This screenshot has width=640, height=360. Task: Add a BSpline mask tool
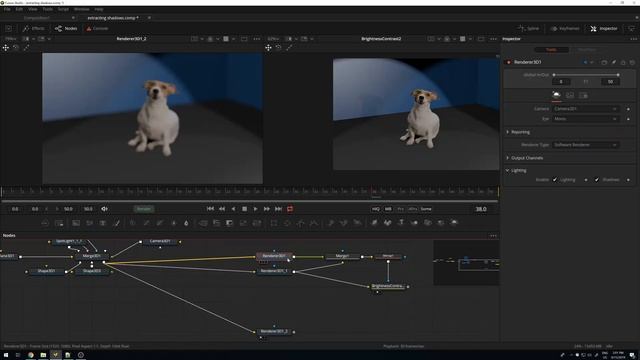(314, 223)
